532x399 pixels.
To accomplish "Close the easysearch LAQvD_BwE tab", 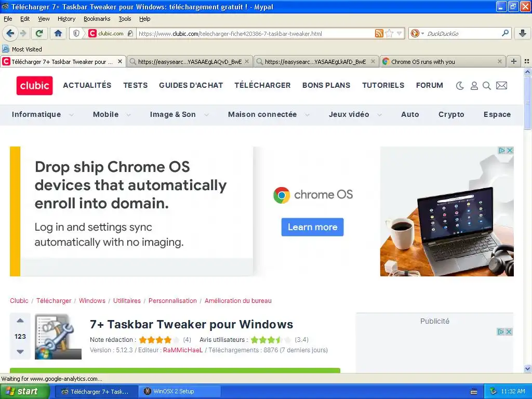I will tap(247, 61).
